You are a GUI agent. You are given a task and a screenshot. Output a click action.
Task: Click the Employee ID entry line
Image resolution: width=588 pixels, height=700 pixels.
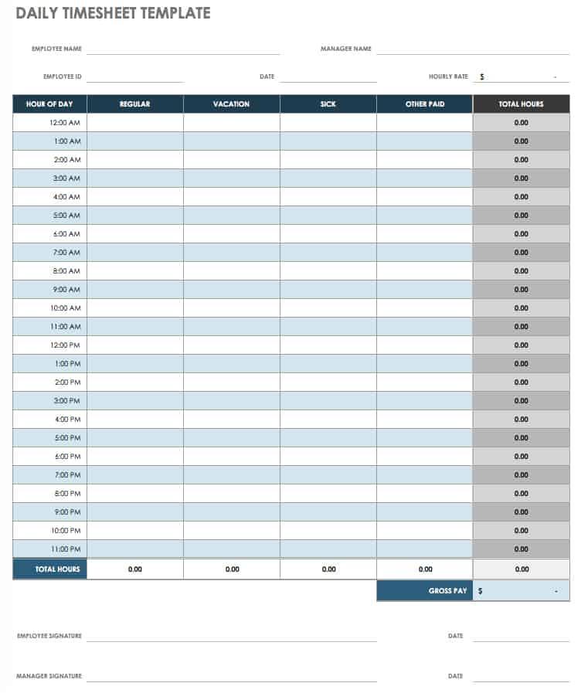(x=134, y=76)
